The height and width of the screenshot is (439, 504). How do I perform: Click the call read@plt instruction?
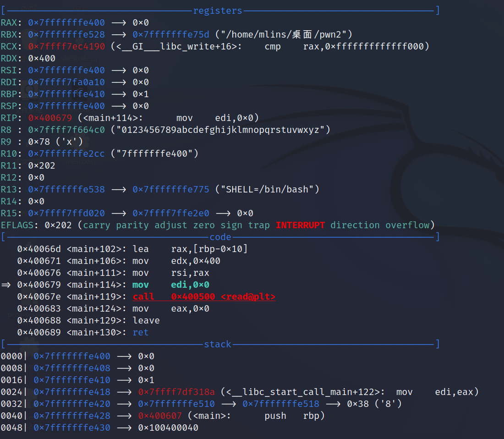pos(204,296)
